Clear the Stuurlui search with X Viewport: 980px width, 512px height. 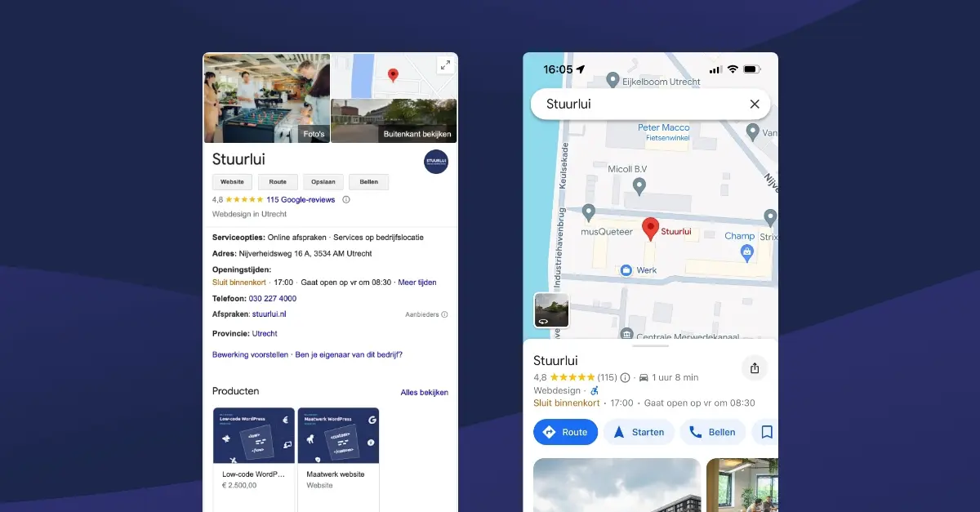point(755,104)
